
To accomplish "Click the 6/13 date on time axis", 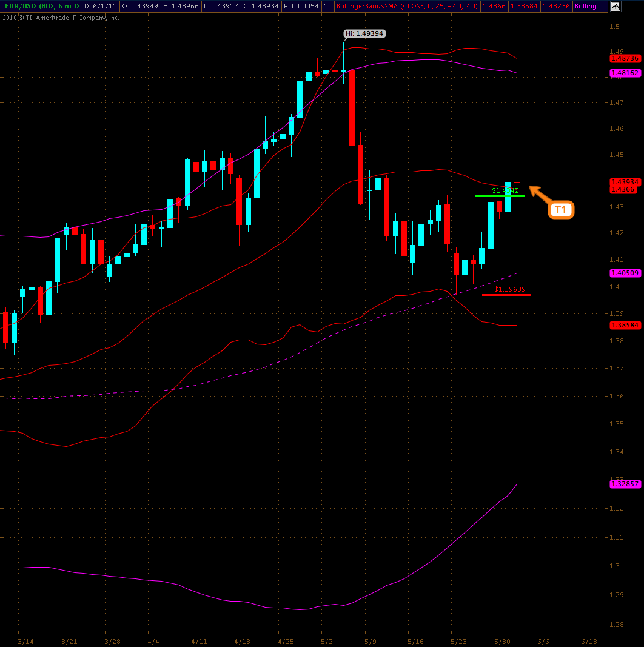I will [589, 641].
